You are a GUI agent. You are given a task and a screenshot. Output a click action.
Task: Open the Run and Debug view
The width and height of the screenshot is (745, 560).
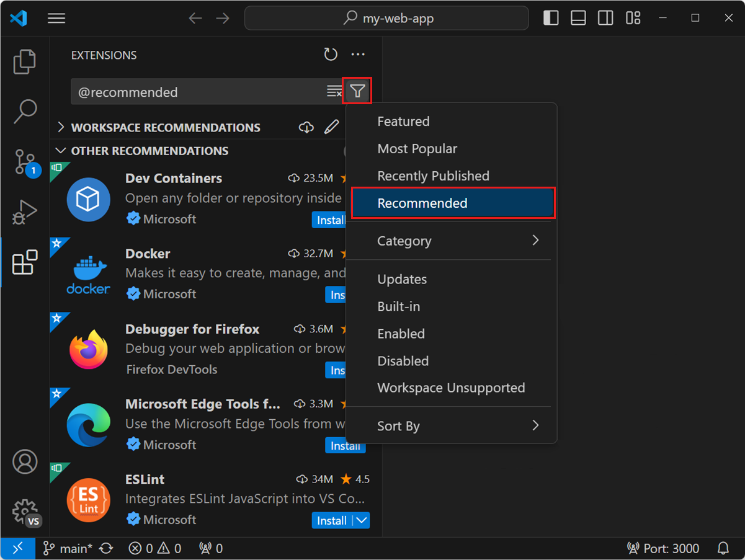click(x=25, y=212)
